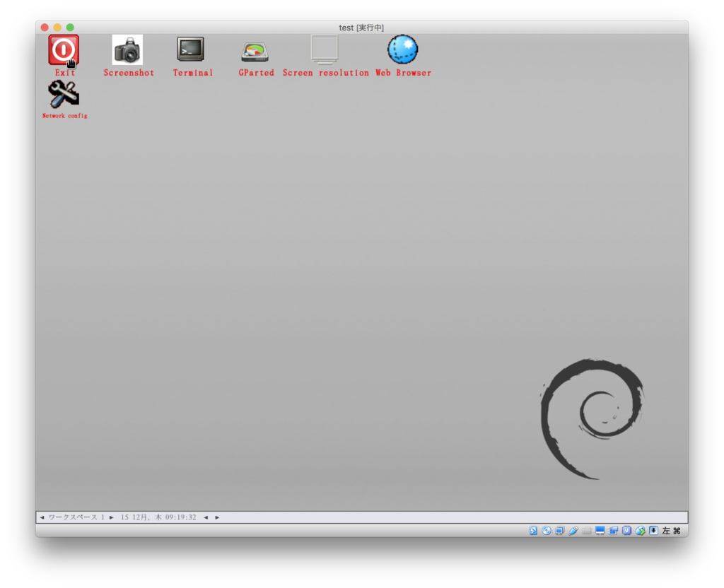Click the optical disc status icon
The width and height of the screenshot is (724, 588).
(x=547, y=531)
